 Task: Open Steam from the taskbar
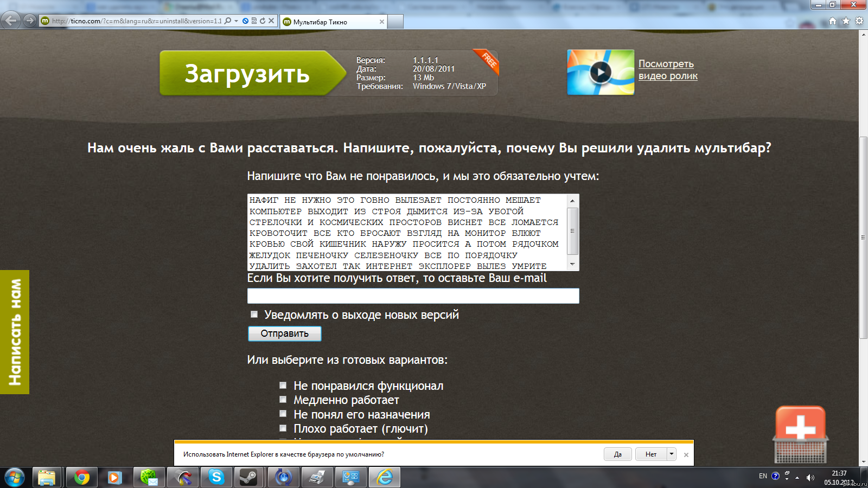[x=250, y=477]
